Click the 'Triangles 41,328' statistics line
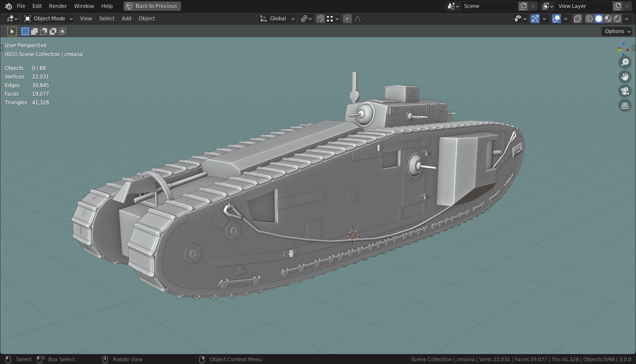The width and height of the screenshot is (636, 364). tap(27, 102)
